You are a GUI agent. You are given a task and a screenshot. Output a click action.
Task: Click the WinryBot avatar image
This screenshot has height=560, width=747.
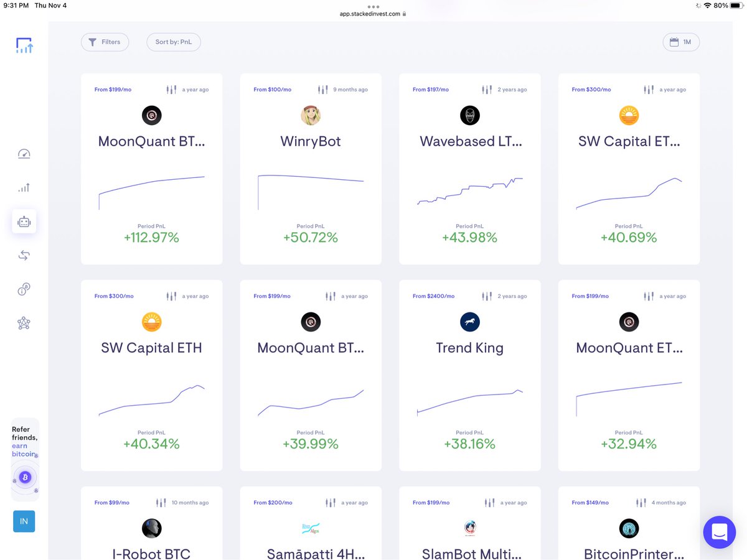311,115
